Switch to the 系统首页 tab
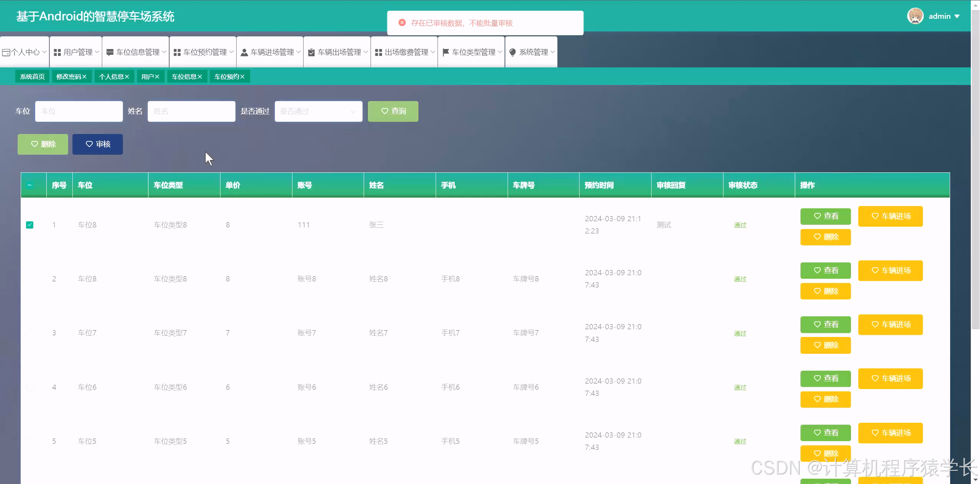Viewport: 980px width, 484px height. (32, 77)
